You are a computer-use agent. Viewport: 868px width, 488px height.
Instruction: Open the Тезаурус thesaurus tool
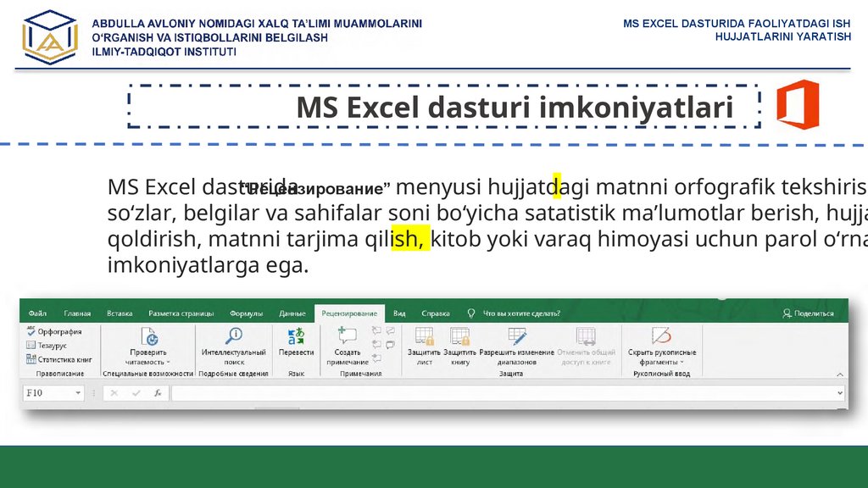click(x=47, y=346)
